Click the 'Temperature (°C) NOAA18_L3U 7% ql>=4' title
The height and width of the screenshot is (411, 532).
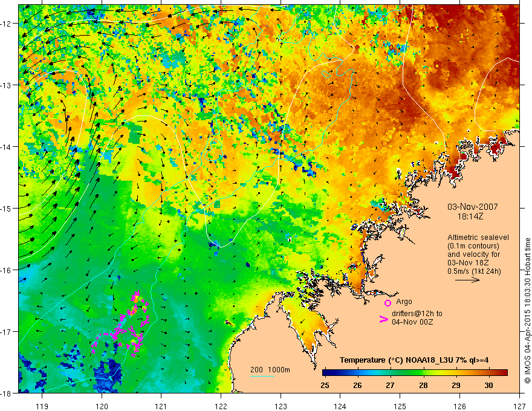[x=414, y=360]
